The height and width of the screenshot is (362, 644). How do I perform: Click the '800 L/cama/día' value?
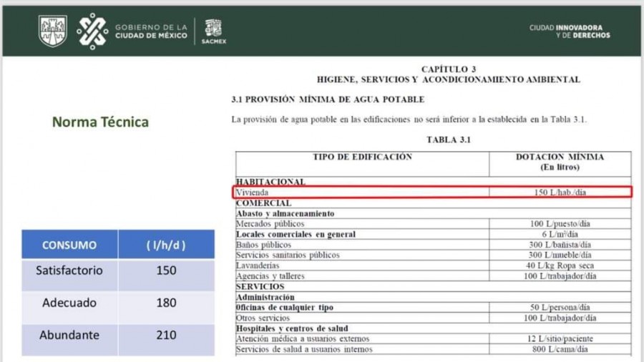(x=560, y=349)
